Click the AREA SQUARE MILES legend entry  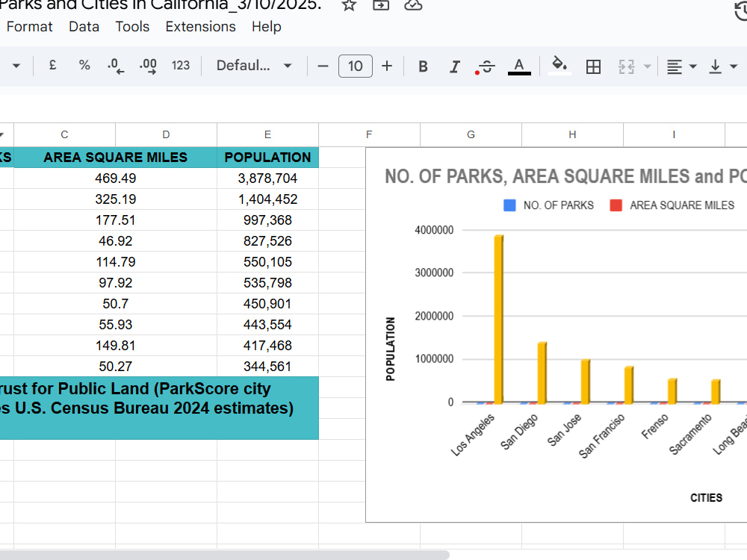(x=672, y=205)
